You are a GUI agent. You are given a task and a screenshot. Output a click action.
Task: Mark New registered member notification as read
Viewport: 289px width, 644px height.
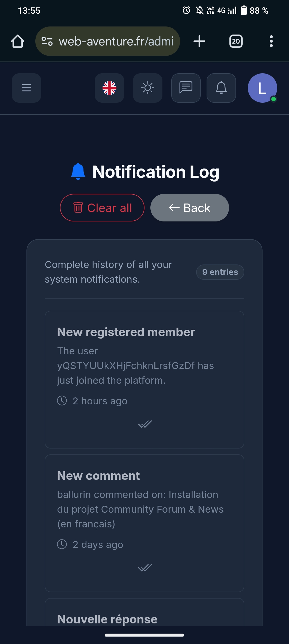(x=145, y=424)
